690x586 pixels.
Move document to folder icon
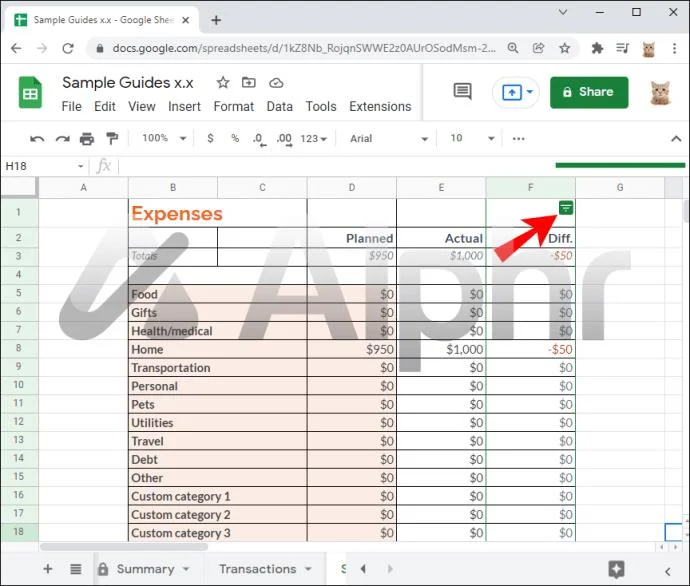[x=249, y=82]
